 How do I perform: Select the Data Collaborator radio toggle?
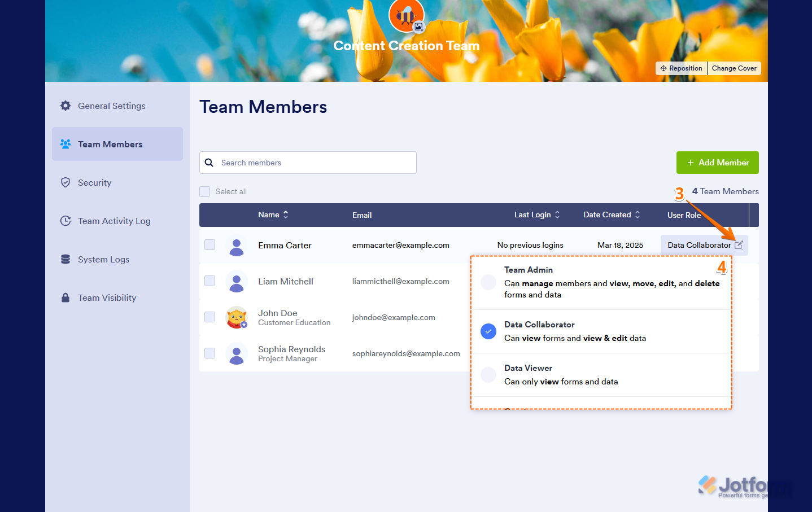[488, 331]
